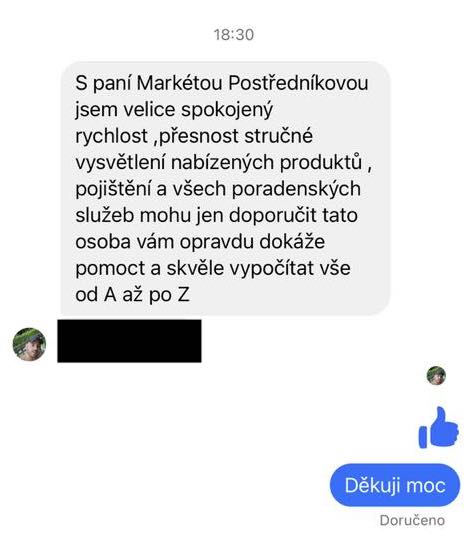The width and height of the screenshot is (470, 548).
Task: Click the word 'moc' in blue bubble
Action: click(421, 486)
